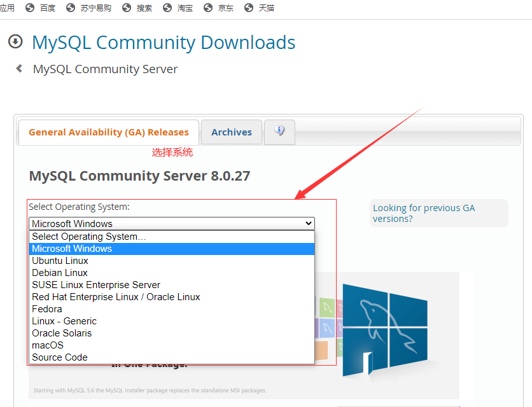Viewport: 532px width, 407px height.
Task: Click the globe icon beside 搜索
Action: 127,8
